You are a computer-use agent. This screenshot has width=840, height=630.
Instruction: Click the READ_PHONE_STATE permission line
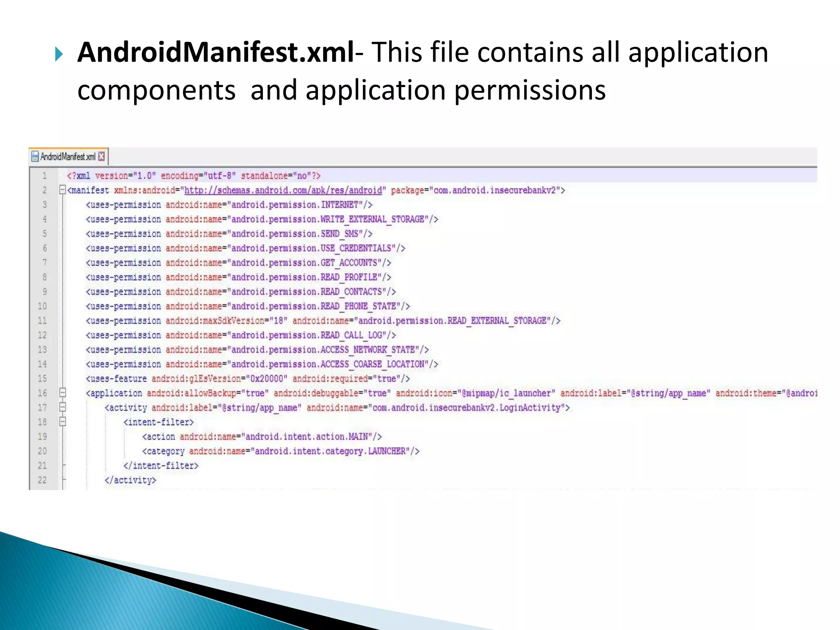[x=248, y=306]
